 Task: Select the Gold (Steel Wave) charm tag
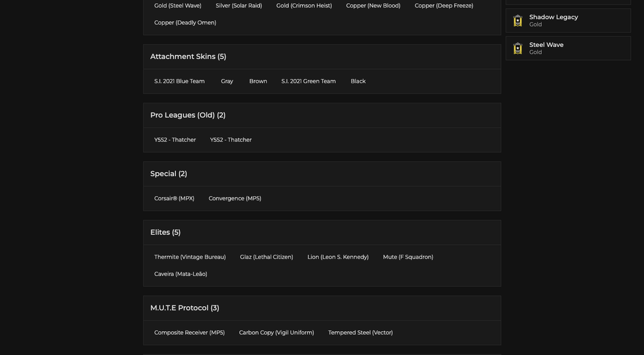tap(178, 6)
